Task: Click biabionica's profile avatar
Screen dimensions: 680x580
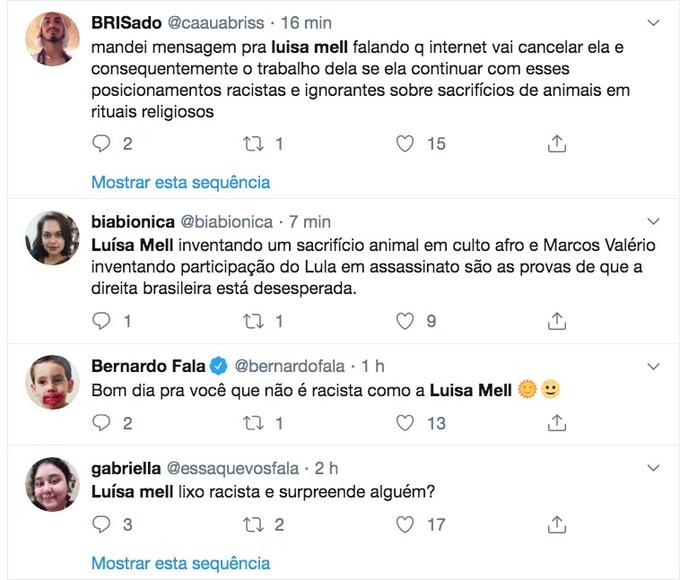Action: click(52, 238)
